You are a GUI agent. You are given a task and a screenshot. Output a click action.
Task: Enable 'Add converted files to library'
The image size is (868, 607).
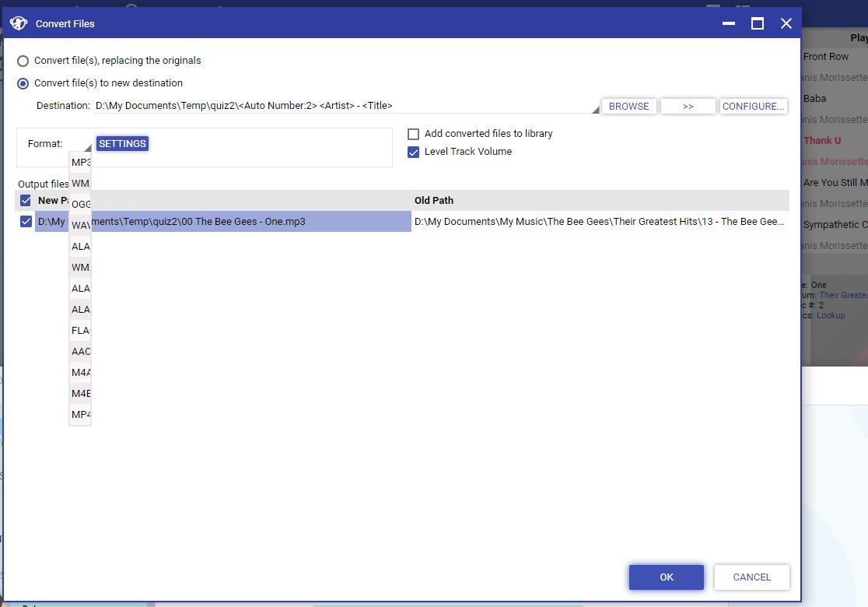tap(414, 134)
